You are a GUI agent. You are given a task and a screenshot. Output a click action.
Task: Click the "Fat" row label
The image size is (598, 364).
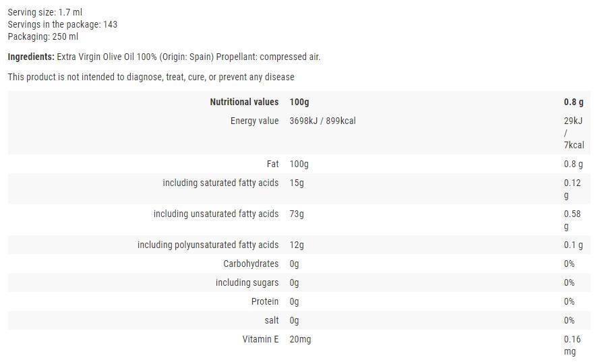[272, 164]
